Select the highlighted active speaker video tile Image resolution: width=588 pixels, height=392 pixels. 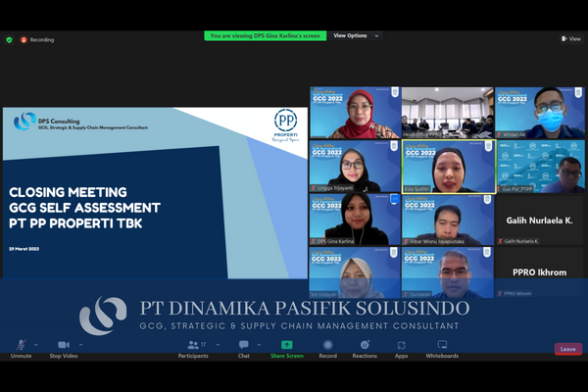click(447, 166)
